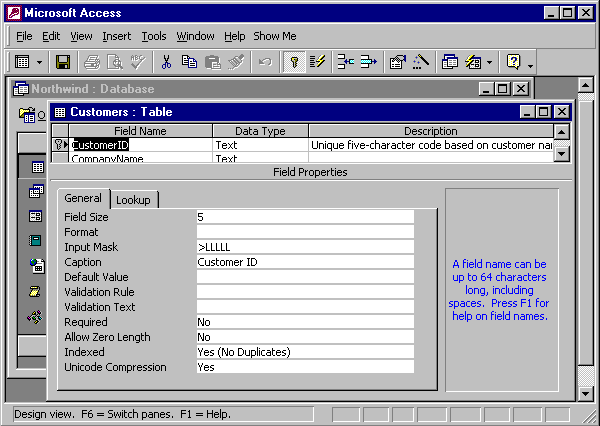Open the View menu
600x426 pixels.
pos(81,36)
